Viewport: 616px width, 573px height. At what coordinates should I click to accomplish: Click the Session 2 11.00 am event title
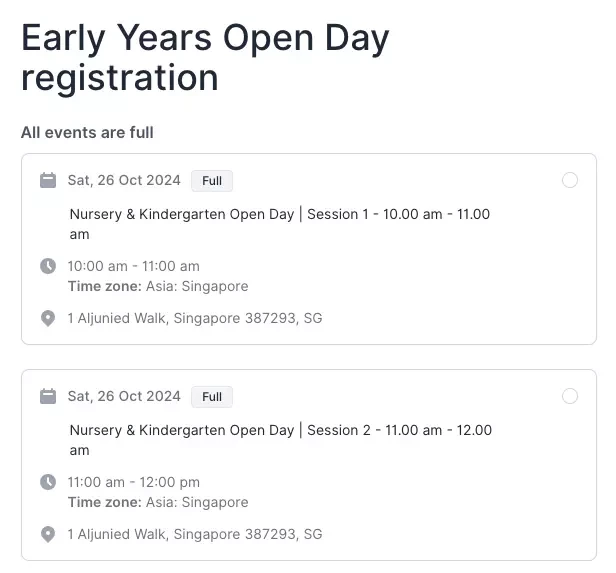click(280, 440)
